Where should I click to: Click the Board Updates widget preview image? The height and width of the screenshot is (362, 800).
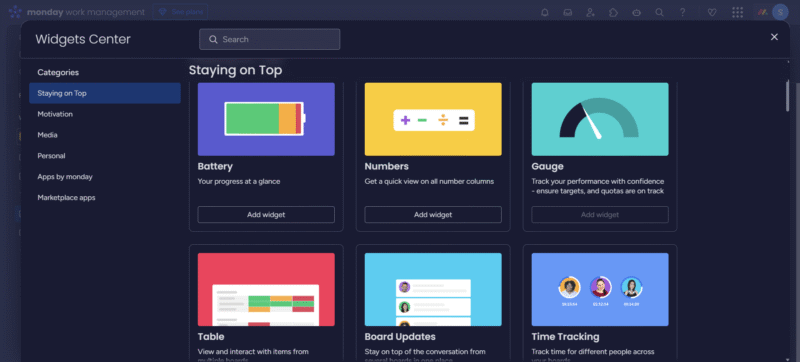tap(433, 290)
